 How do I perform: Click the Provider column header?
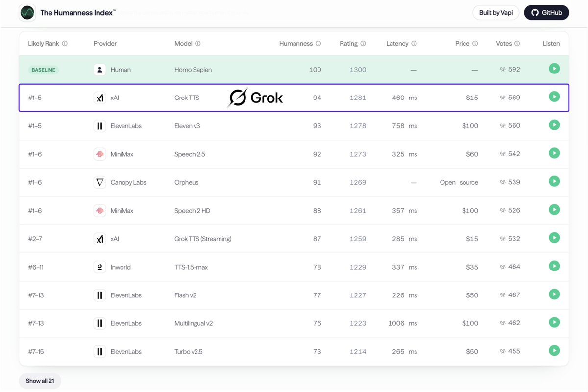point(105,43)
